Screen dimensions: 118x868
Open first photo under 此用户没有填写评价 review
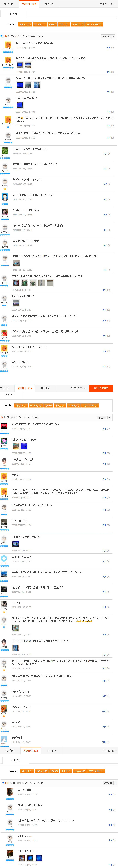[22, 858]
